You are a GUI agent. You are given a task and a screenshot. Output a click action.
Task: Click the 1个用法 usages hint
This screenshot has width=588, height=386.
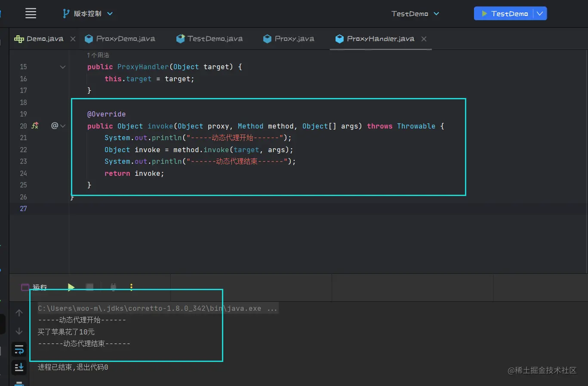coord(98,55)
